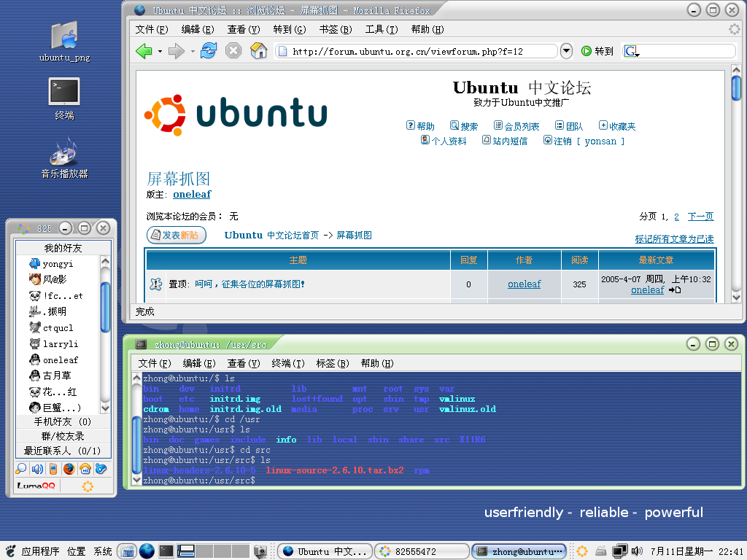Open the terminal 终端(T) menu
This screenshot has width=747, height=560.
[x=287, y=363]
